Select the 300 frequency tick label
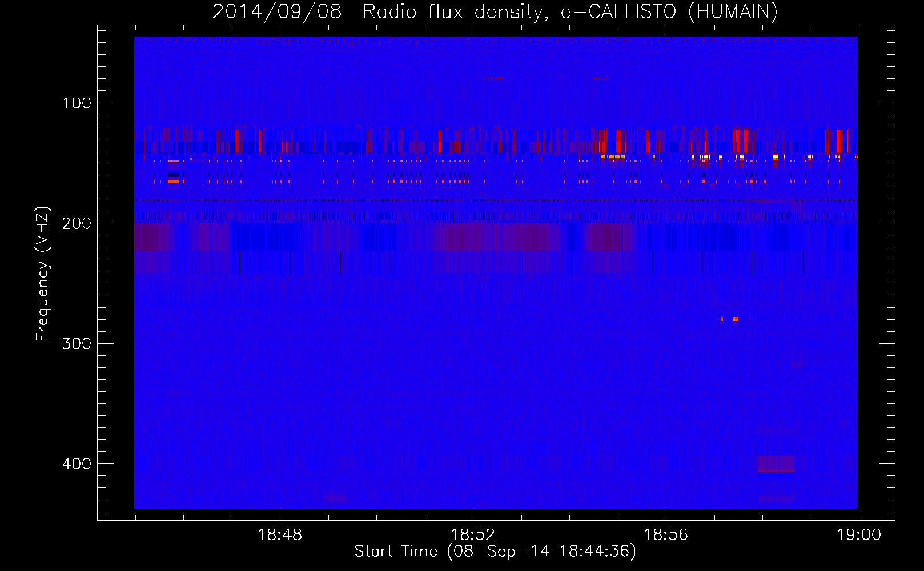Viewport: 924px width, 571px height. [x=77, y=344]
